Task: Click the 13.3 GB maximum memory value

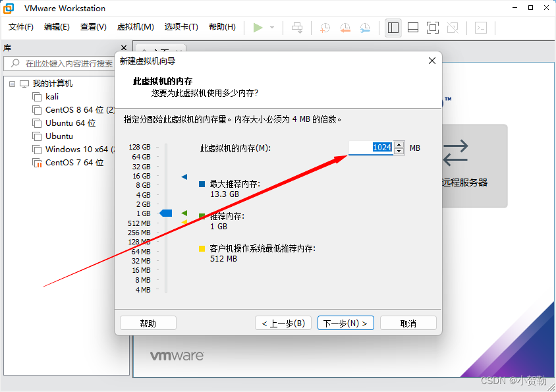Action: tap(225, 194)
